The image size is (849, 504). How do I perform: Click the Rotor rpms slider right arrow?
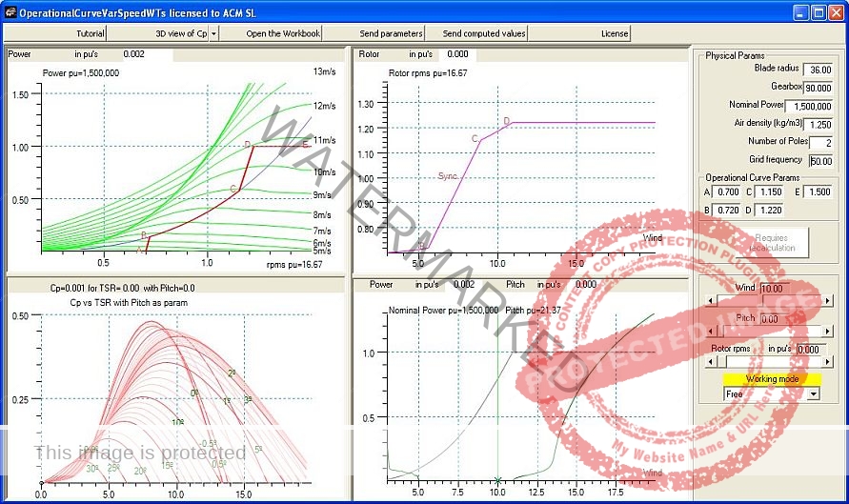[x=827, y=361]
